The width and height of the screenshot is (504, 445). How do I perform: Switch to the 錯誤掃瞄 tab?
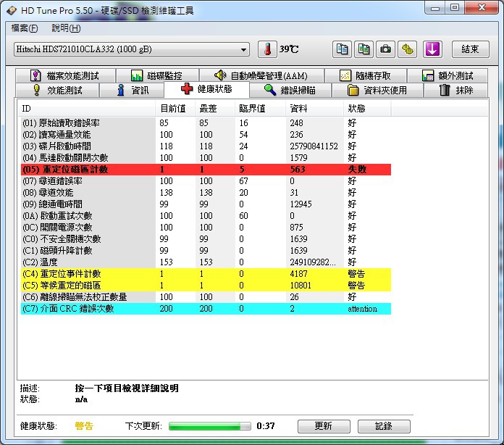pyautogui.click(x=290, y=90)
